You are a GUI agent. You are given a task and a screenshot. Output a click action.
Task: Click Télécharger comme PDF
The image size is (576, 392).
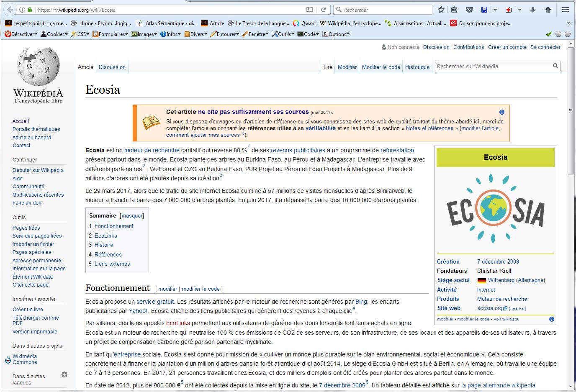[x=36, y=320]
